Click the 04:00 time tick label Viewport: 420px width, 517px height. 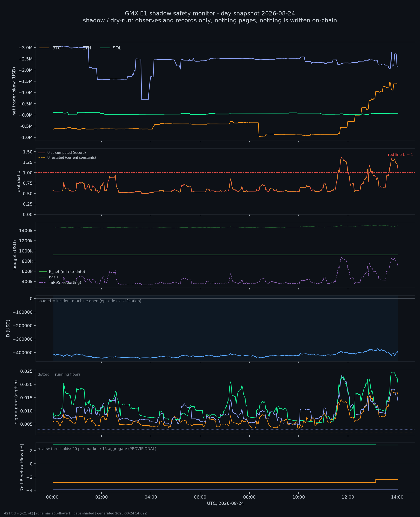[151, 497]
